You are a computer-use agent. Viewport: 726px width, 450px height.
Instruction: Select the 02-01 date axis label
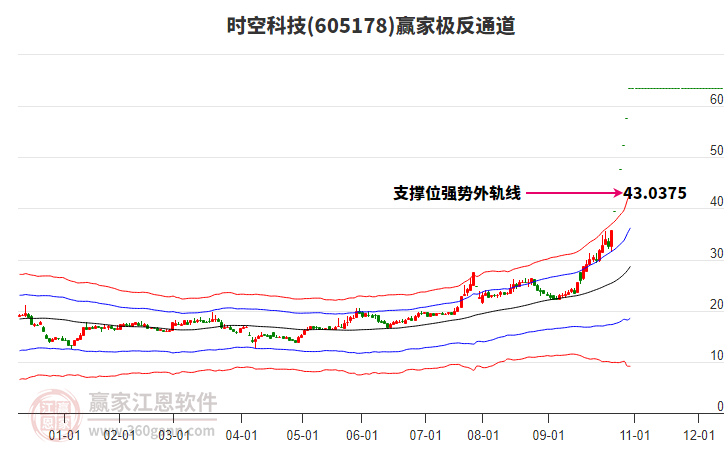119,436
